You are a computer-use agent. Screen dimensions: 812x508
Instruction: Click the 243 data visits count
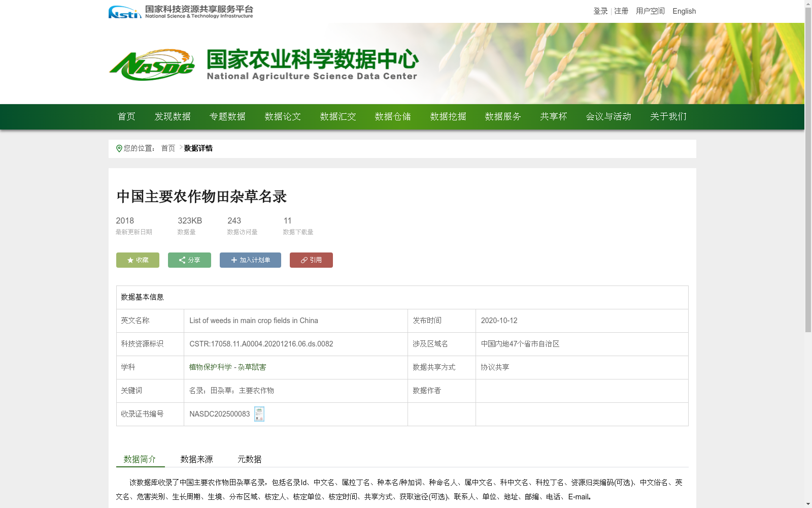click(x=234, y=220)
